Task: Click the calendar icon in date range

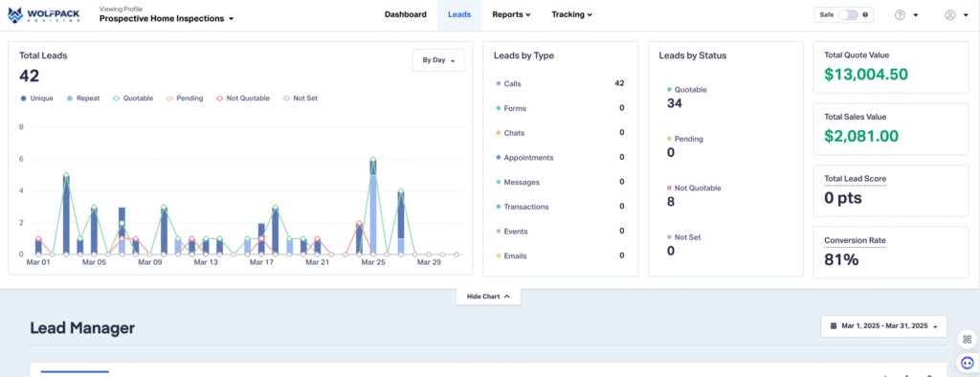Action: point(834,326)
